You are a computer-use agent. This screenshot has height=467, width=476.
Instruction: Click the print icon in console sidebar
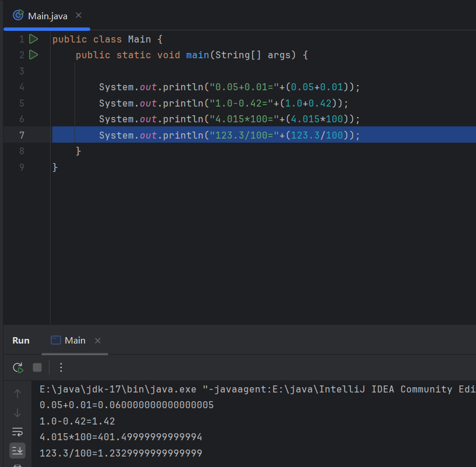17,465
